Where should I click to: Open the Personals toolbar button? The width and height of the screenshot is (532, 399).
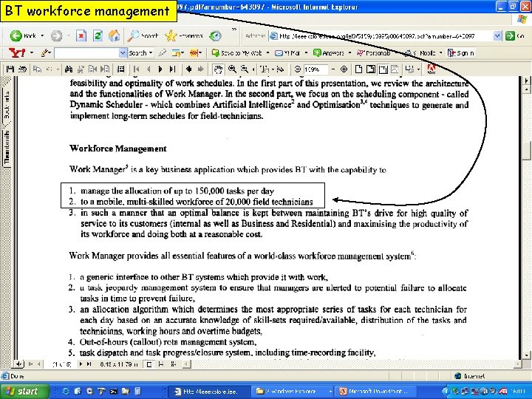[x=374, y=53]
